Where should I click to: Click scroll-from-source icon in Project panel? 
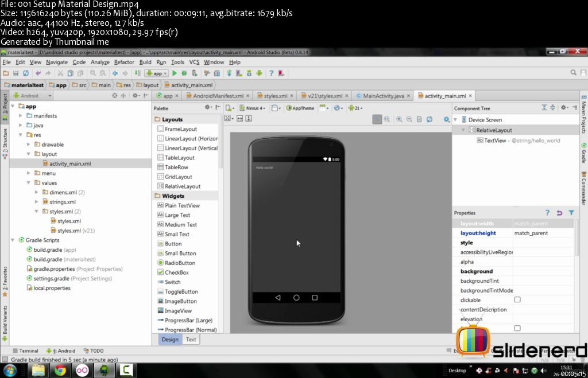tap(114, 96)
